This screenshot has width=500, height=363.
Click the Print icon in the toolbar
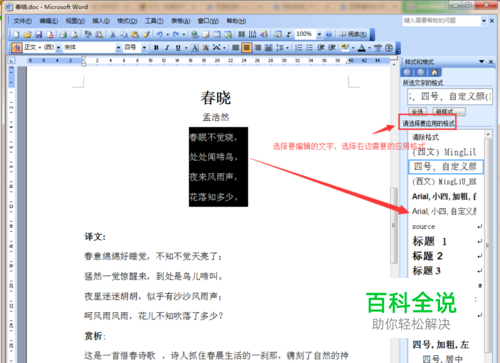coord(63,34)
